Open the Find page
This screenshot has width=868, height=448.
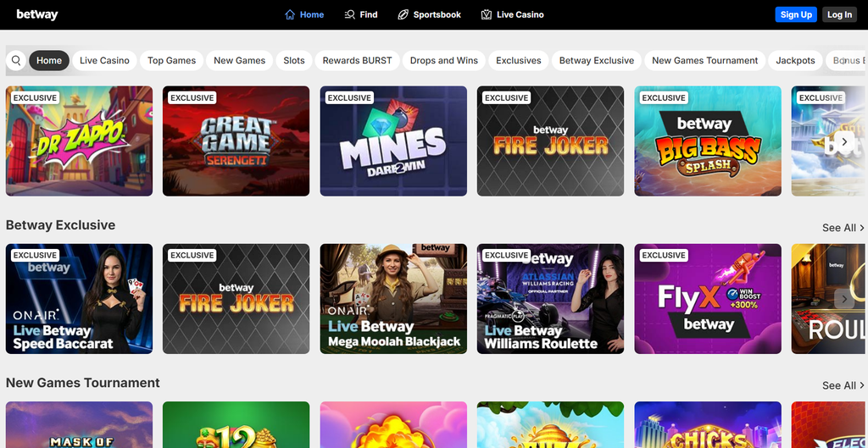pos(360,15)
